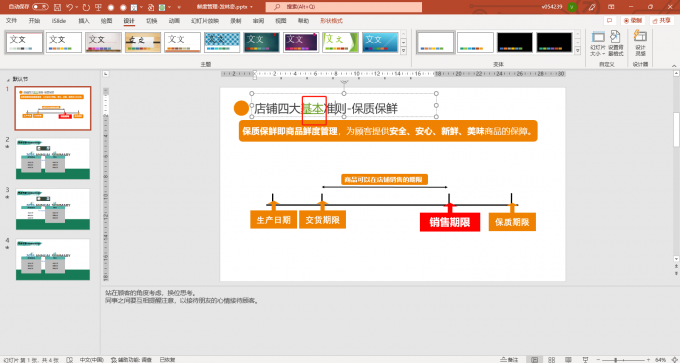Open the Undo history dropdown arrow
This screenshot has height=363, width=680.
[77, 7]
